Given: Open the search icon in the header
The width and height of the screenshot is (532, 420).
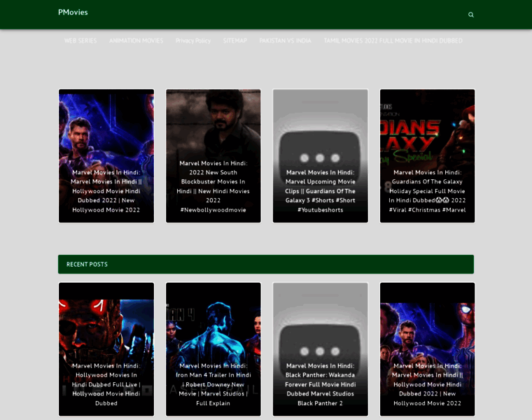Looking at the screenshot, I should point(470,15).
